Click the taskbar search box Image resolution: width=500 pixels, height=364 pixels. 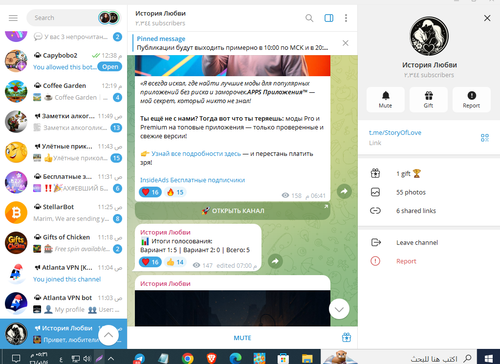[x=398, y=358]
